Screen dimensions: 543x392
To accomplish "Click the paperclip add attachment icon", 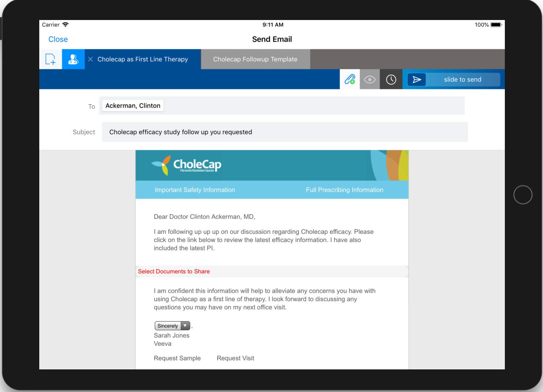I will [350, 79].
